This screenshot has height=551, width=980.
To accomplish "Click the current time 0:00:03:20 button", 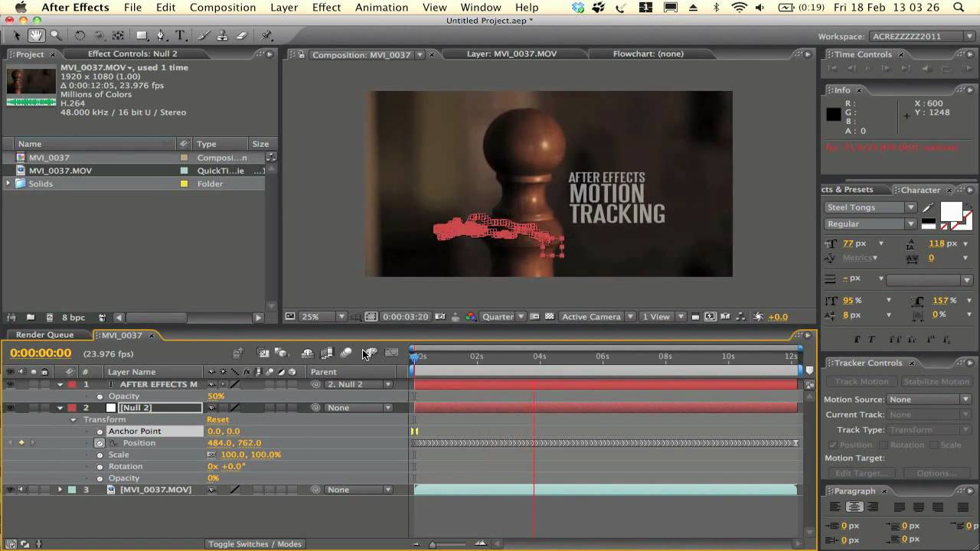I will click(x=404, y=317).
